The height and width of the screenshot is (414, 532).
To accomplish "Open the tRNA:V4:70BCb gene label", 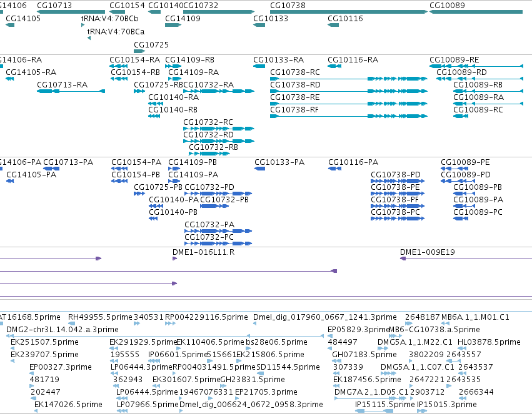I will [109, 18].
